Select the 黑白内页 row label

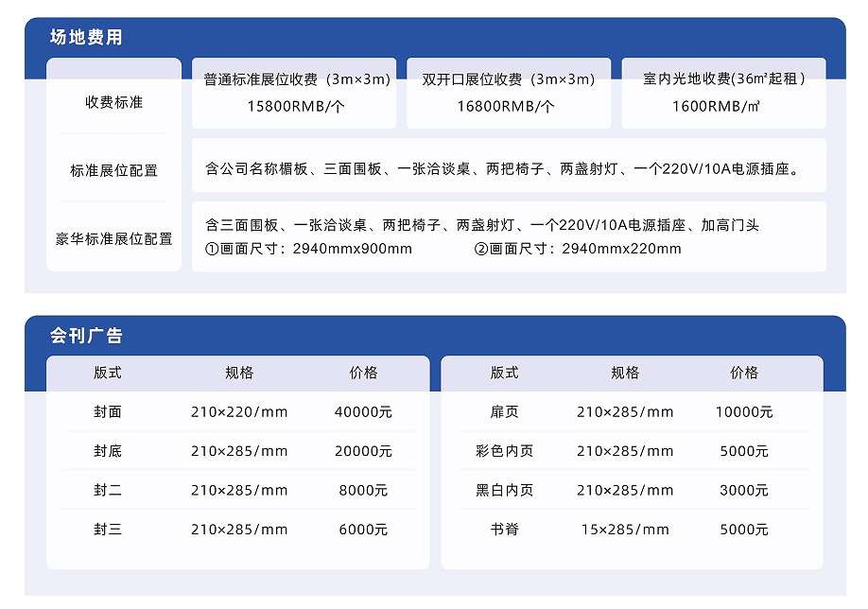(504, 490)
